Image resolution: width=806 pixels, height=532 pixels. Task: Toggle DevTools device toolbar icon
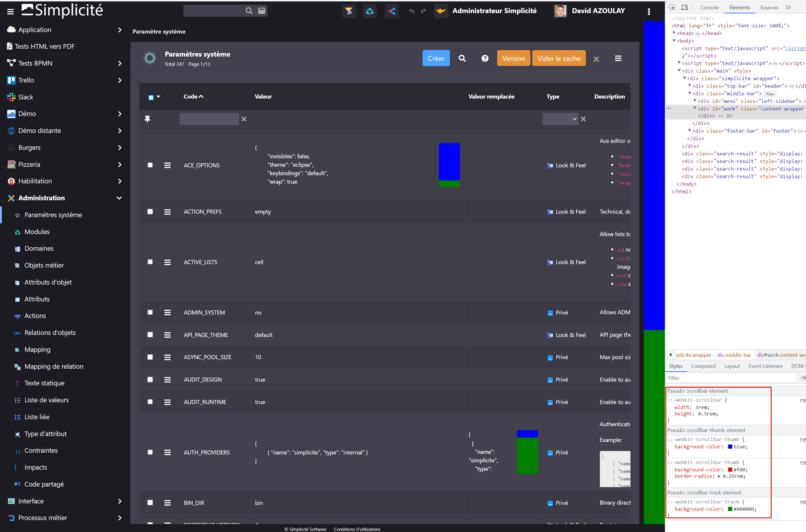point(684,7)
